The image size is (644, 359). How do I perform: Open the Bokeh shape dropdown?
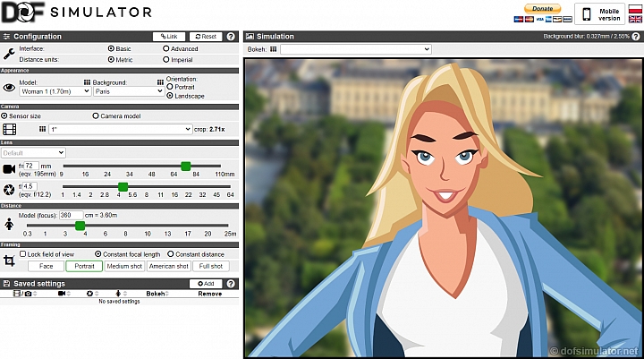[356, 49]
